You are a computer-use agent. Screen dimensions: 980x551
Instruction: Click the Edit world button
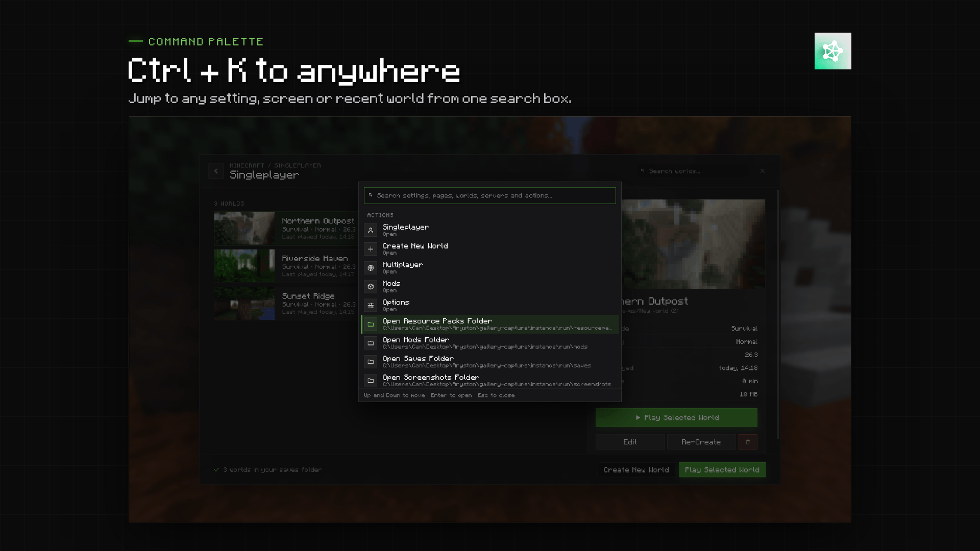pos(630,442)
